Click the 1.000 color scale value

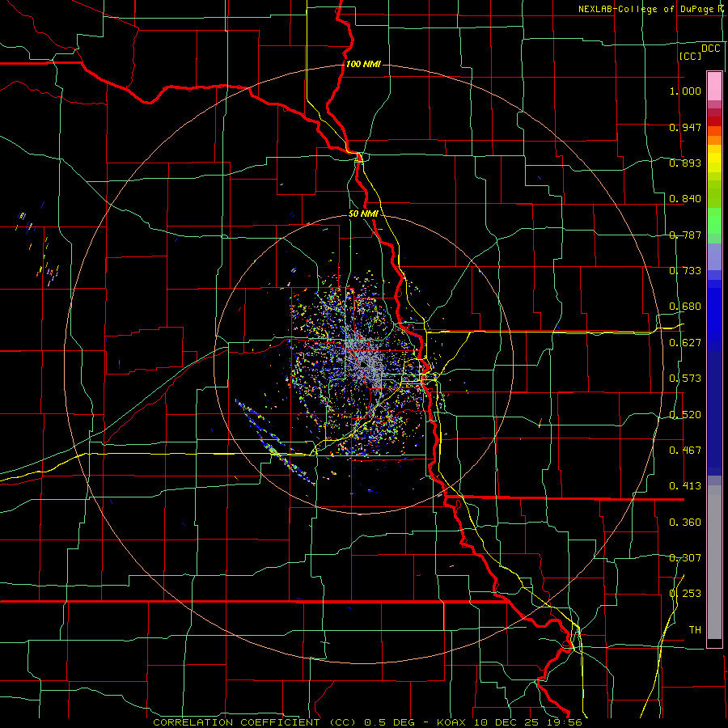click(685, 91)
